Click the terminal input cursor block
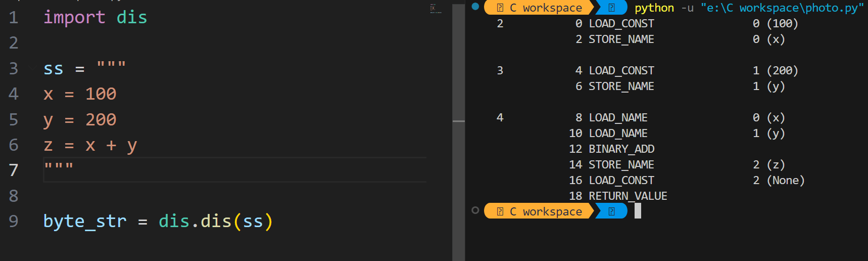Viewport: 868px width, 261px height. 638,211
